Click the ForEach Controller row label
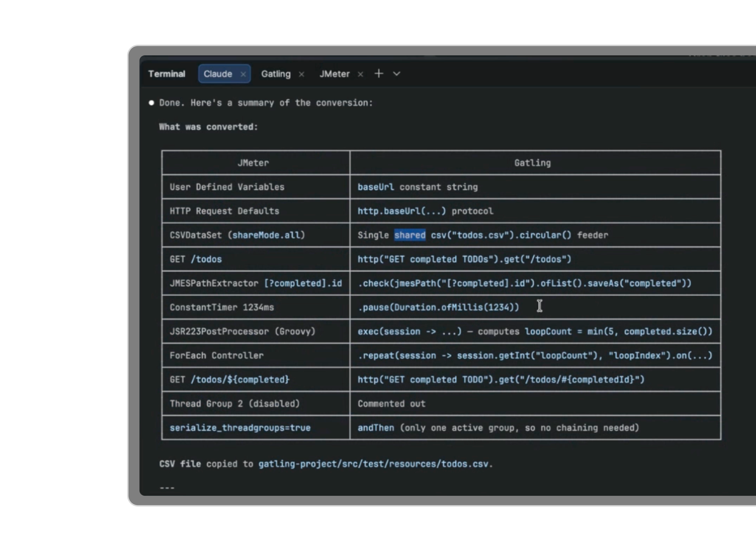 tap(217, 356)
